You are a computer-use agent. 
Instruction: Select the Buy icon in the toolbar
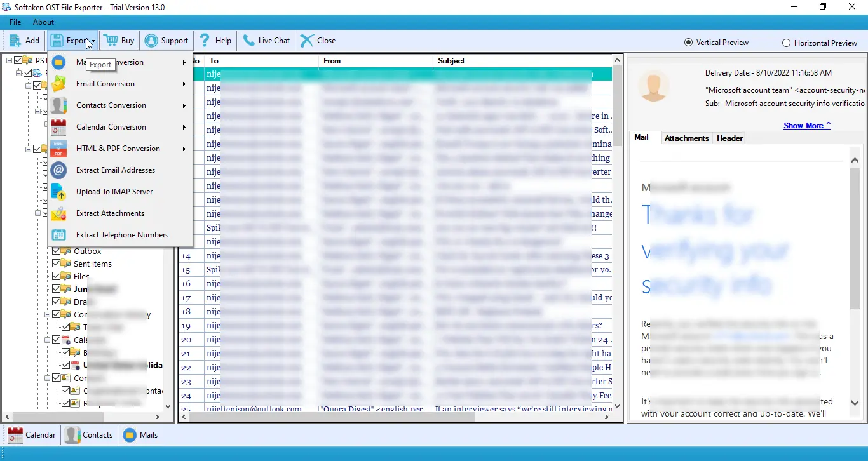coord(119,40)
